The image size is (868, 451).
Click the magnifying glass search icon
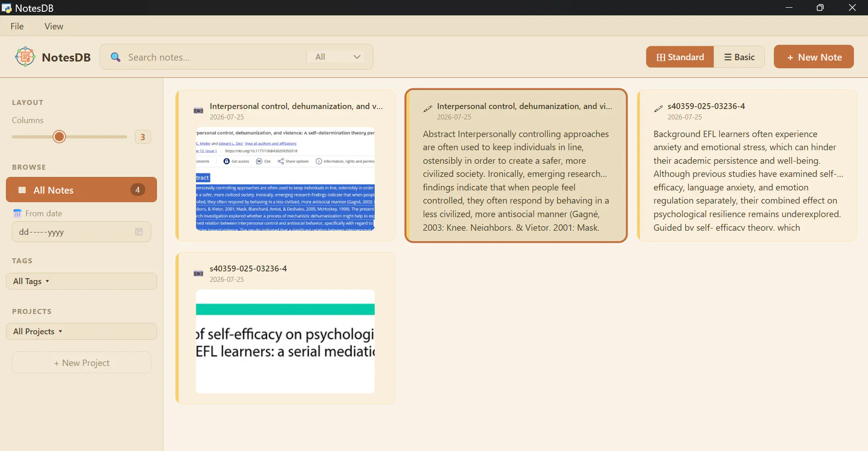(x=115, y=57)
